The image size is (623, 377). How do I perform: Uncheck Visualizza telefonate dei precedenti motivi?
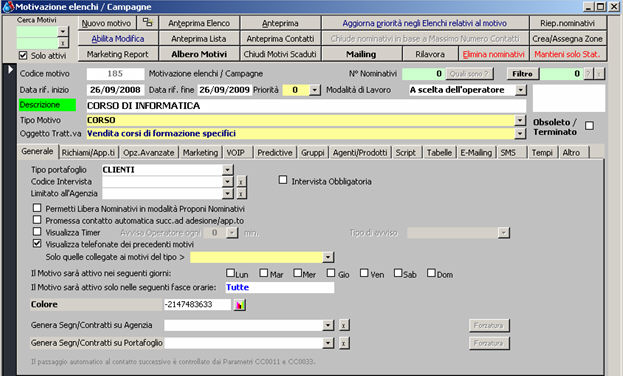tap(37, 244)
